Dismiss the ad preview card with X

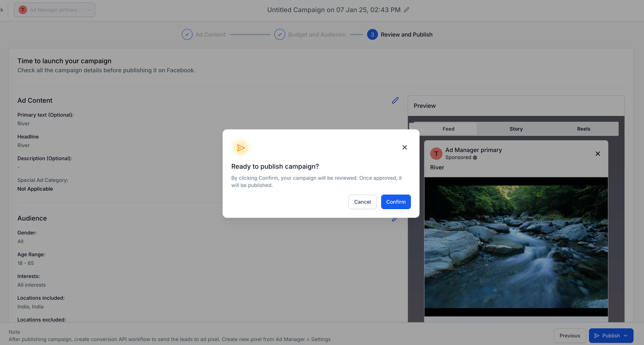coord(598,154)
